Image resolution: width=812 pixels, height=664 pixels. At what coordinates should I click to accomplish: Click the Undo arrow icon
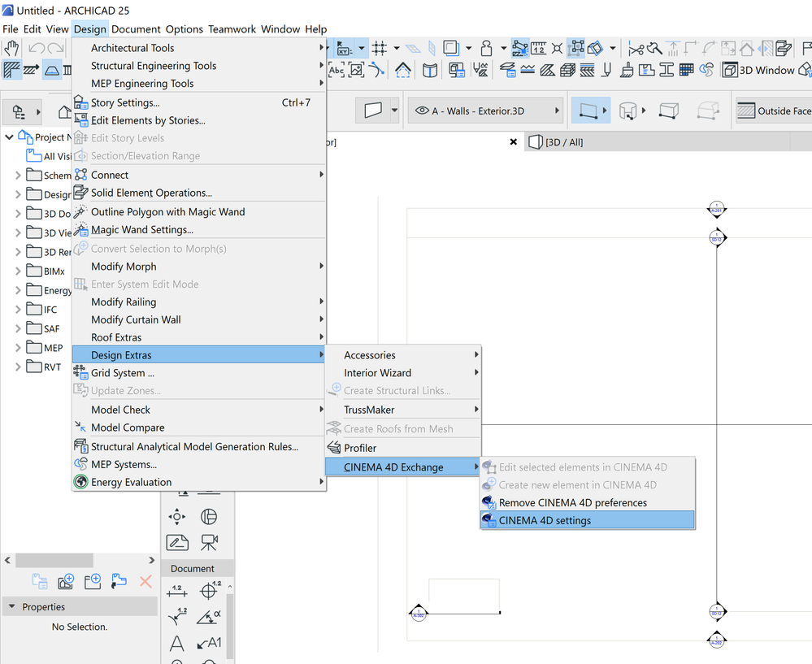(x=37, y=48)
